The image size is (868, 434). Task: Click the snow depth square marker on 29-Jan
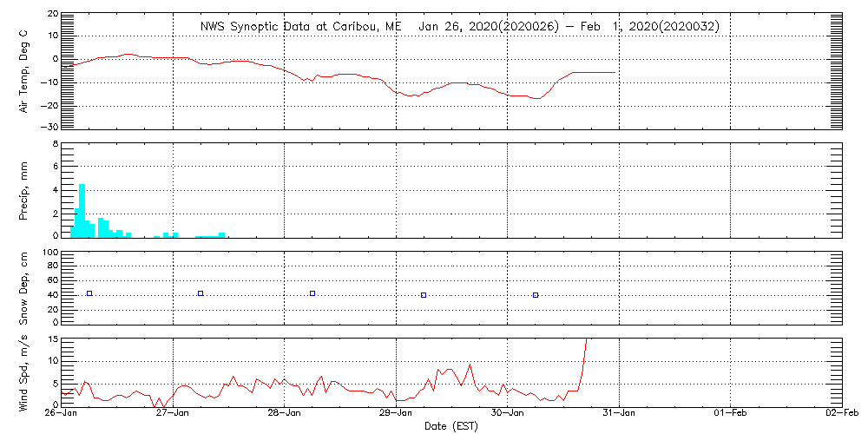tap(424, 295)
